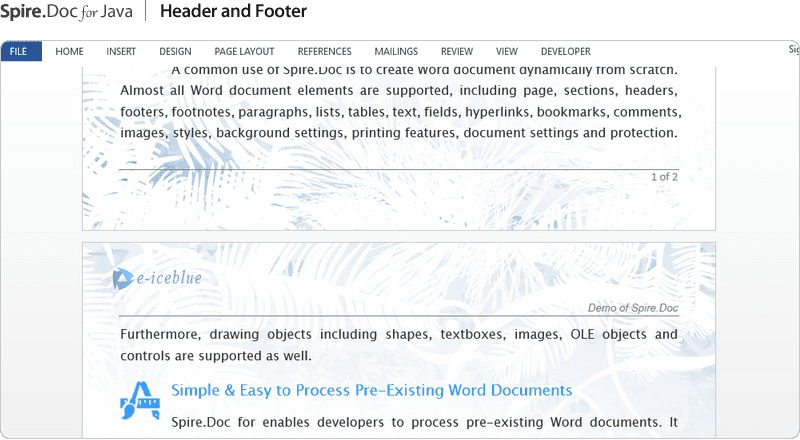Click the line 'Spire.Doc for enables developers'
This screenshot has width=800, height=440.
tap(424, 423)
